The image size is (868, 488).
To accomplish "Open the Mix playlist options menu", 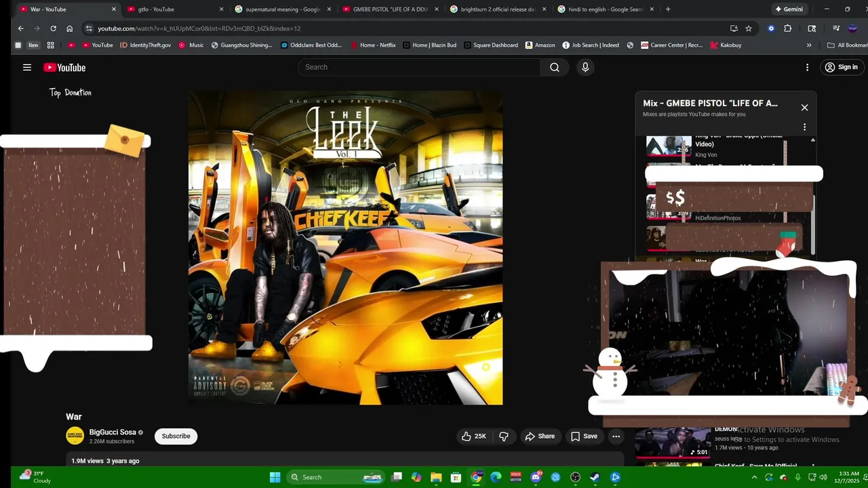I will pyautogui.click(x=804, y=127).
